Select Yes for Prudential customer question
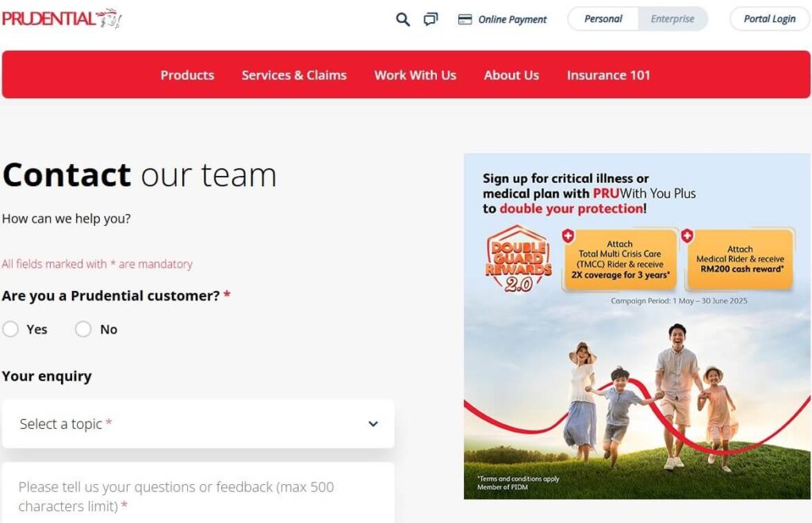This screenshot has width=812, height=523. tap(11, 329)
